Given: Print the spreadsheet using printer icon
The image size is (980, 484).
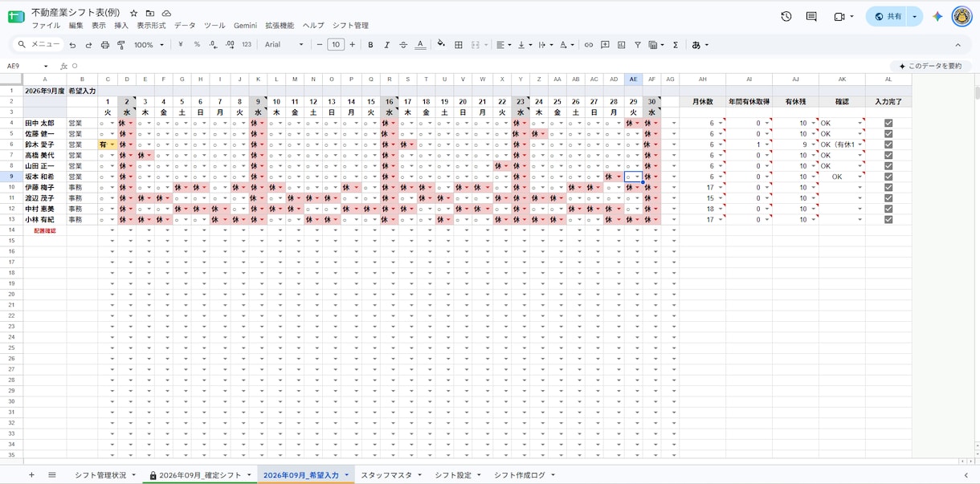Looking at the screenshot, I should (x=105, y=45).
